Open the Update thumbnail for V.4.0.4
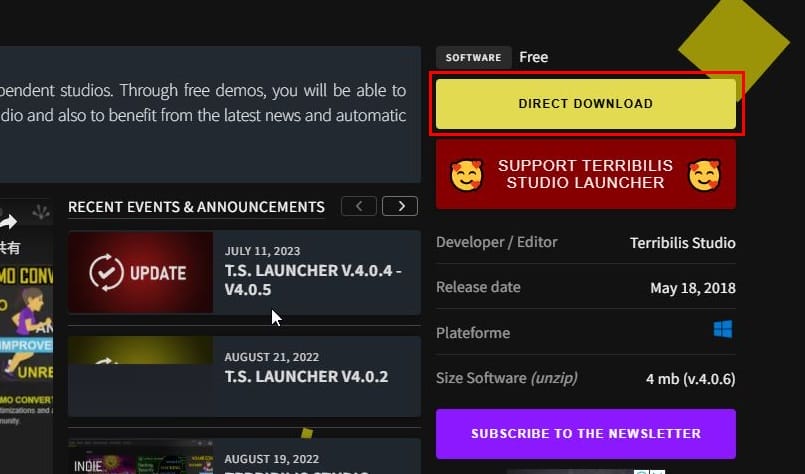Image resolution: width=805 pixels, height=474 pixels. tap(141, 272)
